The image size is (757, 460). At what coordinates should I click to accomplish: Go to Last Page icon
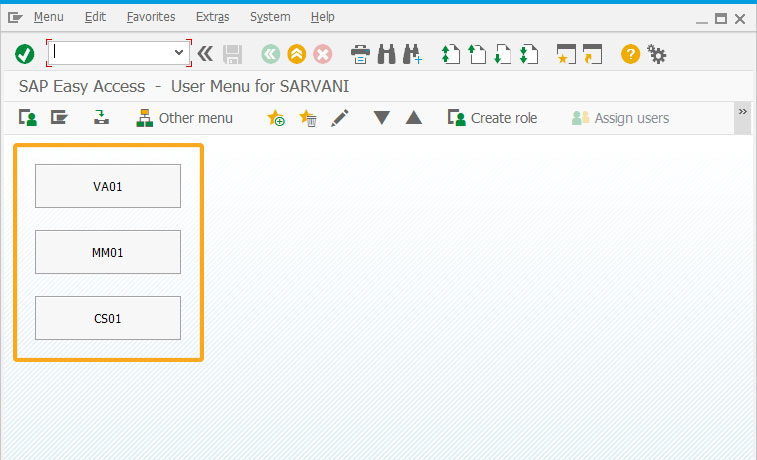(529, 54)
